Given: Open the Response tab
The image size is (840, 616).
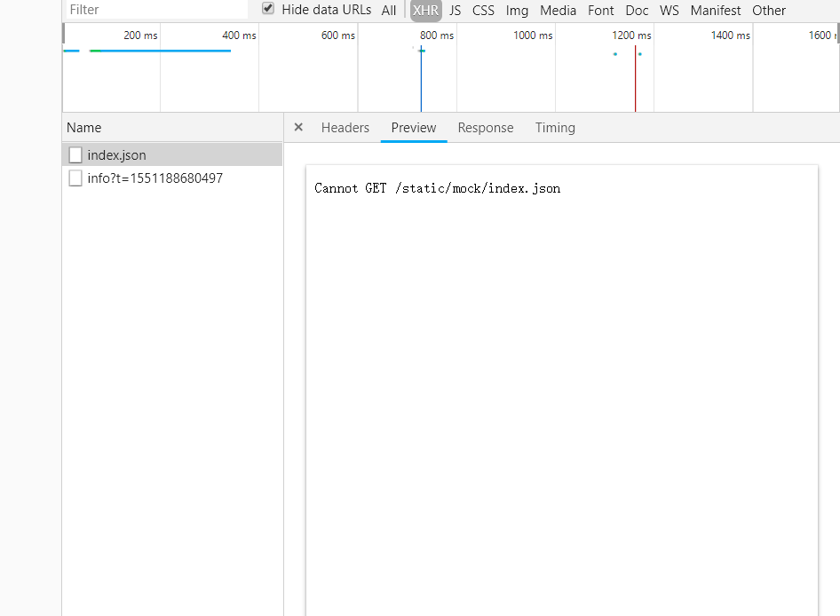Looking at the screenshot, I should (486, 128).
